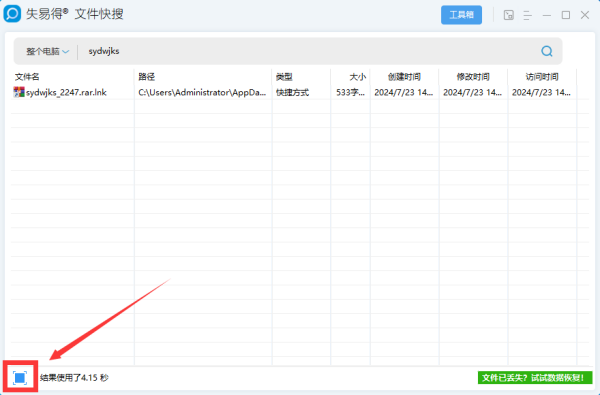
Task: Expand the 整个电脑 search scope dropdown
Action: click(47, 51)
